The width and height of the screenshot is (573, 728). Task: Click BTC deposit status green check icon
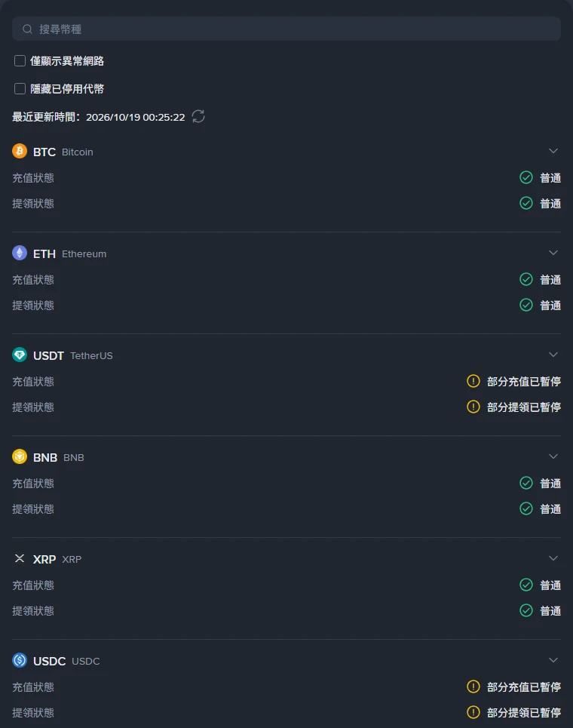click(526, 177)
